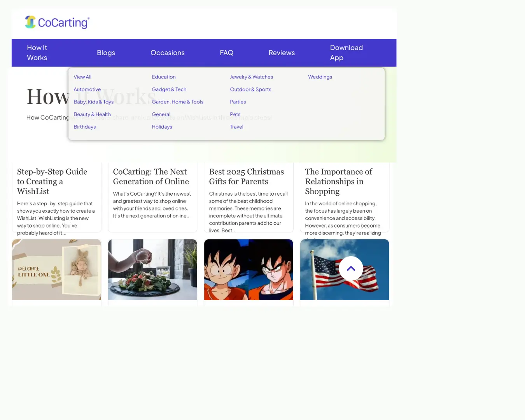Image resolution: width=525 pixels, height=420 pixels.
Task: Open the FAQ page from the navbar
Action: (x=226, y=52)
